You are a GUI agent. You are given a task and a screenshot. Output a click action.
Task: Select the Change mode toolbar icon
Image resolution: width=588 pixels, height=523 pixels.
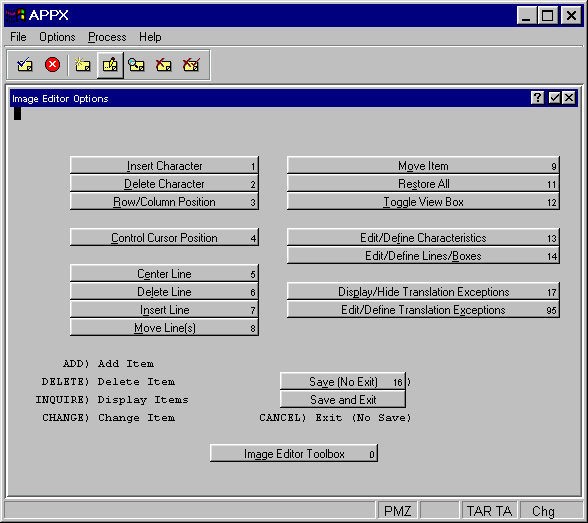[110, 65]
